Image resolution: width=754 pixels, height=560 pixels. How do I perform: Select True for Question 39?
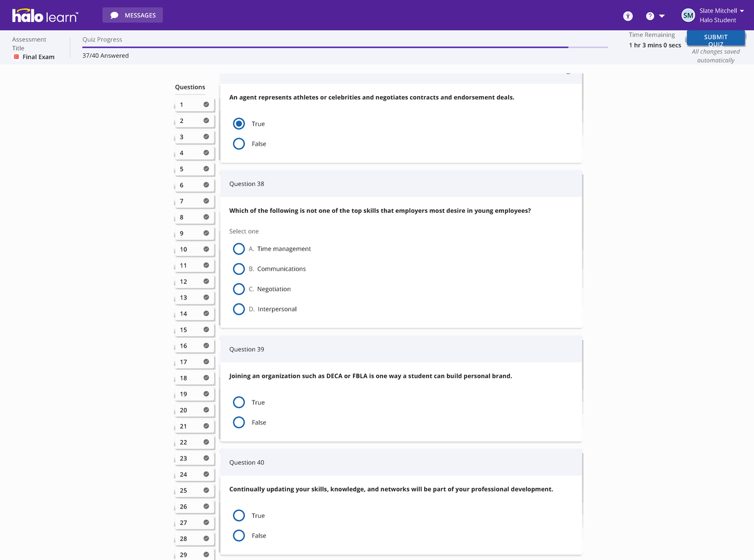(x=239, y=402)
